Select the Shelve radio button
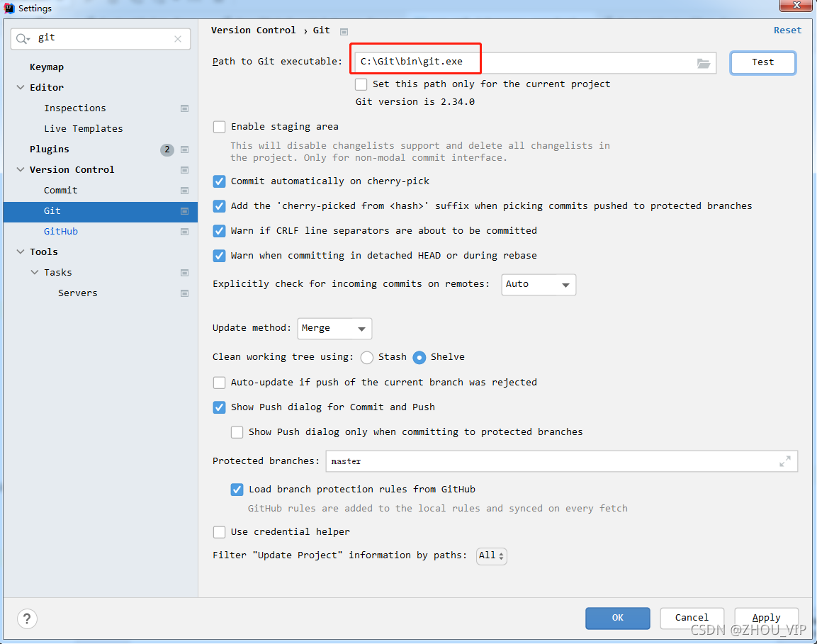 [x=419, y=358]
